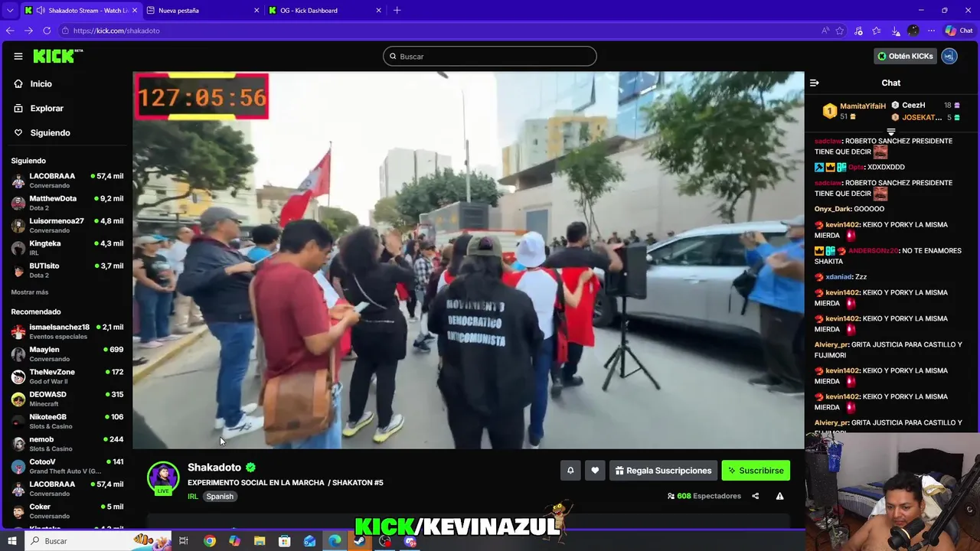Screen dimensions: 980x551
Task: Open Google Chrome from taskbar
Action: pyautogui.click(x=210, y=541)
